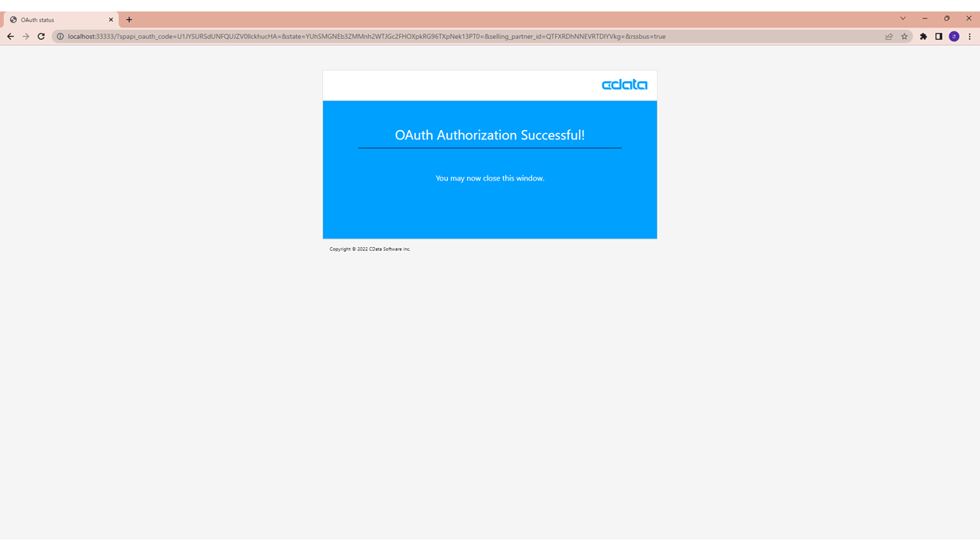View site information for localhost

[59, 36]
